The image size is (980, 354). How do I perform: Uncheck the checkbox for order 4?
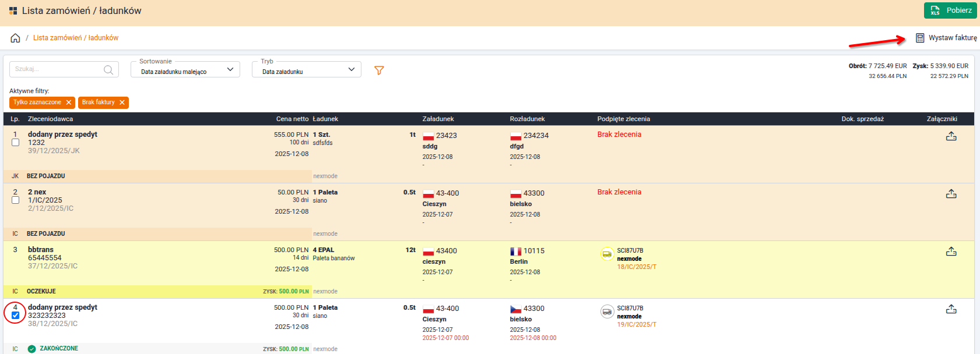(16, 316)
